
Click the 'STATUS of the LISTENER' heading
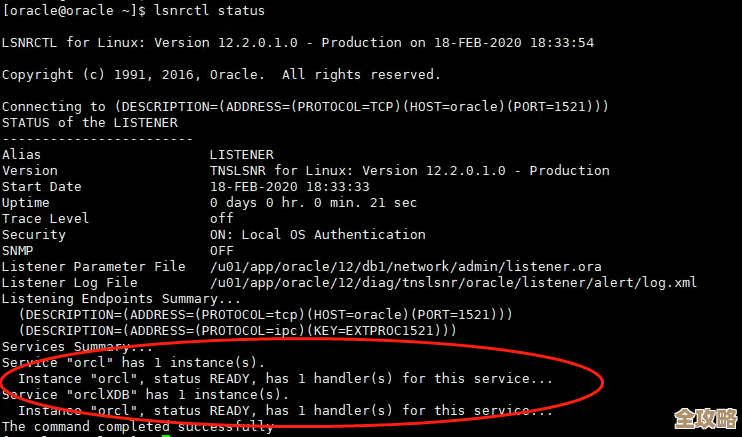coord(90,123)
